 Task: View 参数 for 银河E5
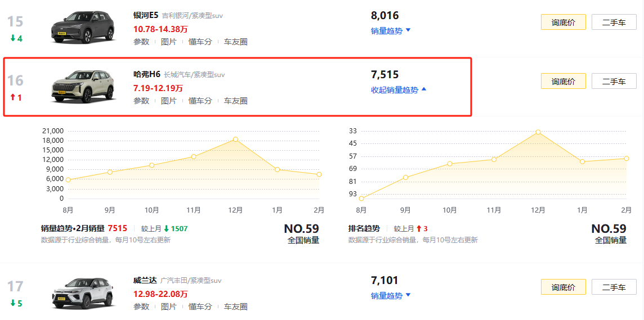tap(141, 42)
